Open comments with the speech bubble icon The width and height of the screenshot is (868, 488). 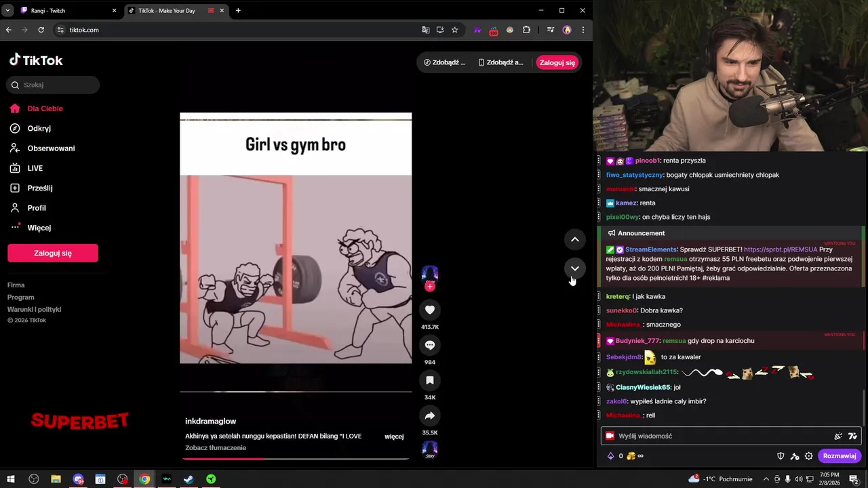click(429, 345)
